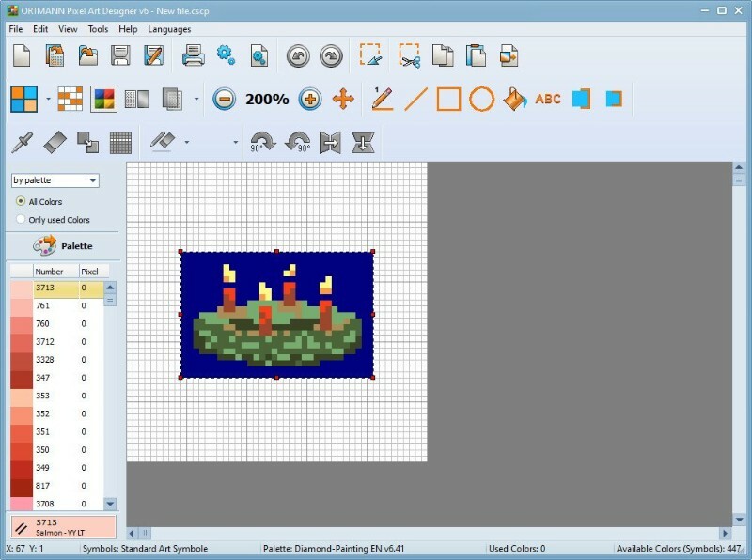752x560 pixels.
Task: Choose the Circle shape tool
Action: click(481, 99)
